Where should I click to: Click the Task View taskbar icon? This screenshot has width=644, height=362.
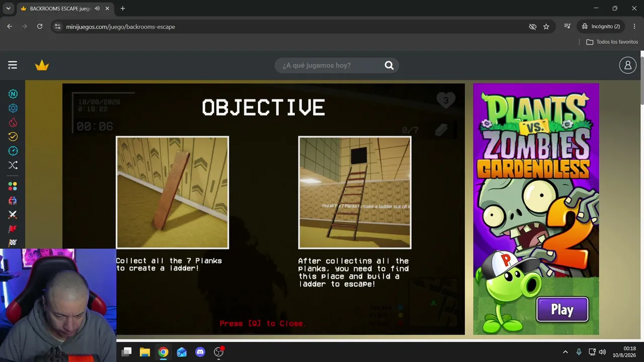coord(126,352)
